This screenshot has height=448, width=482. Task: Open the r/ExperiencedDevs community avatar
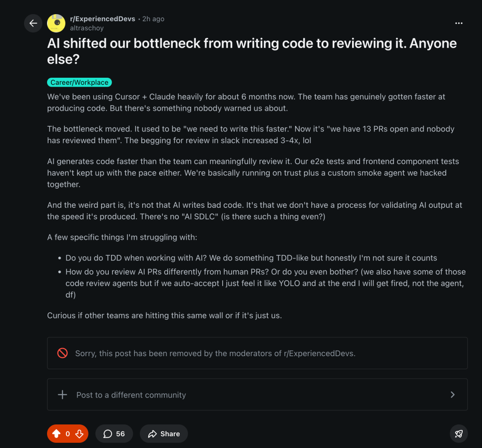(56, 23)
